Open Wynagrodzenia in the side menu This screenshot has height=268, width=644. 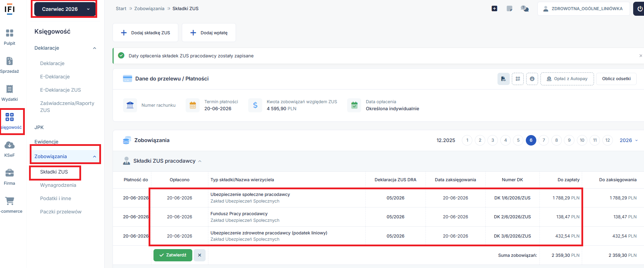(58, 185)
